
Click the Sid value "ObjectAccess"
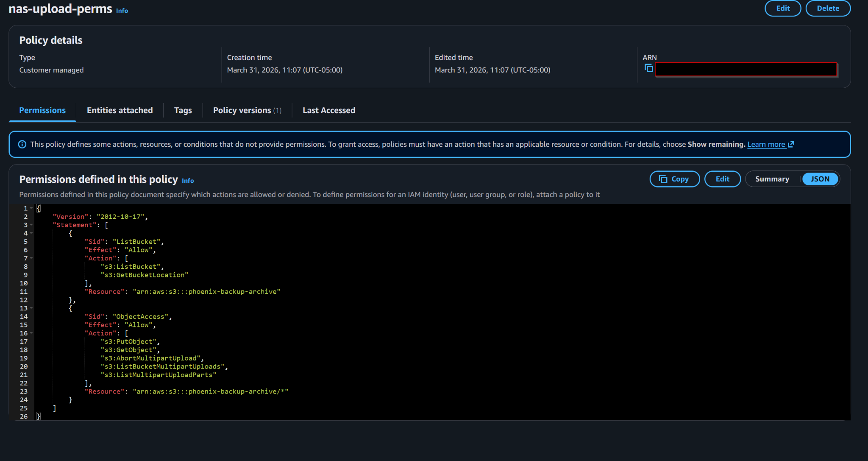(140, 316)
